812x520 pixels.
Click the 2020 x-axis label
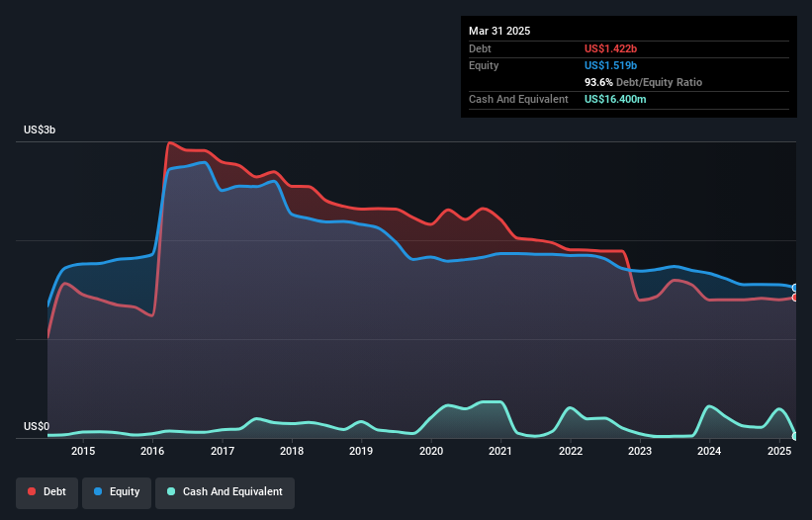coord(431,451)
